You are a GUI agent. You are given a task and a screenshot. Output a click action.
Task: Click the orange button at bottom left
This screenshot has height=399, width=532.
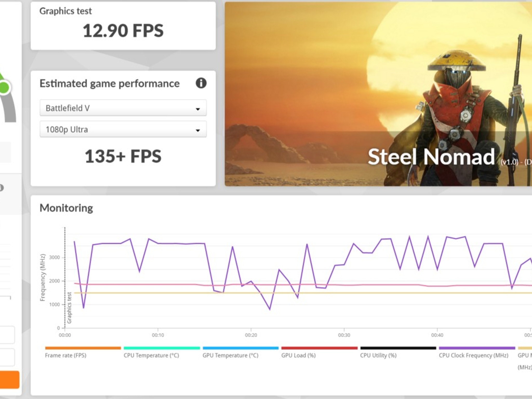coord(10,380)
